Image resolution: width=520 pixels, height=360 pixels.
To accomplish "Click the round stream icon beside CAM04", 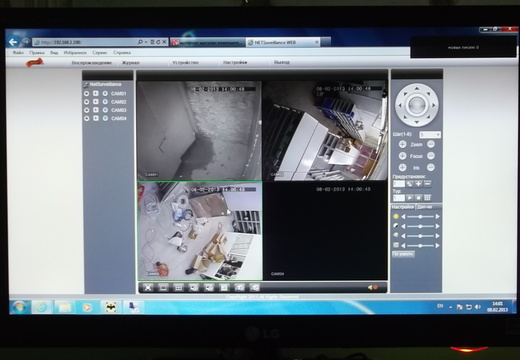I will click(x=87, y=118).
